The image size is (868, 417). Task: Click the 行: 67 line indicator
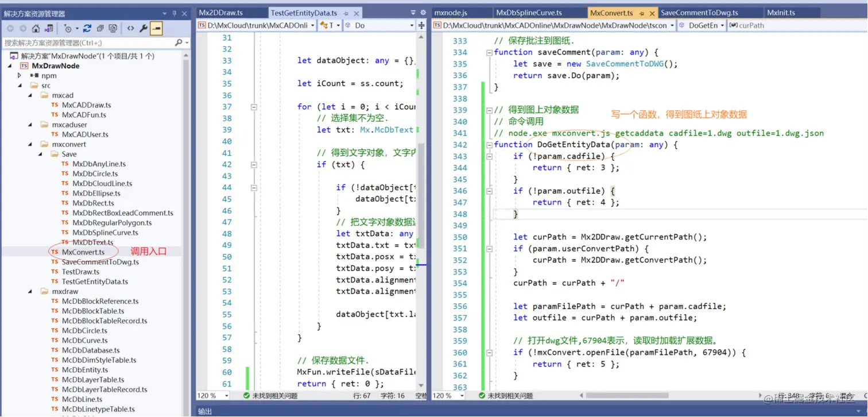click(x=362, y=396)
